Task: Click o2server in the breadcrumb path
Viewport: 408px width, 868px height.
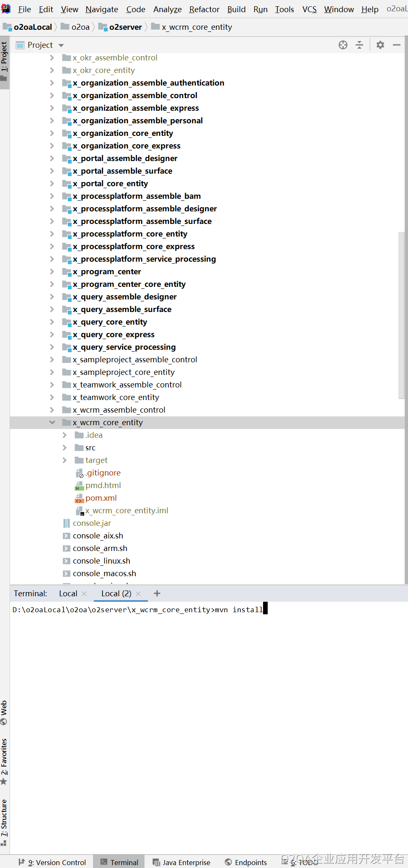Action: coord(125,27)
